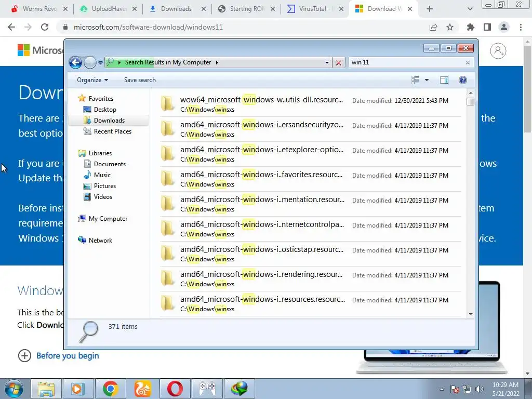Click Save search in the toolbar

click(140, 80)
